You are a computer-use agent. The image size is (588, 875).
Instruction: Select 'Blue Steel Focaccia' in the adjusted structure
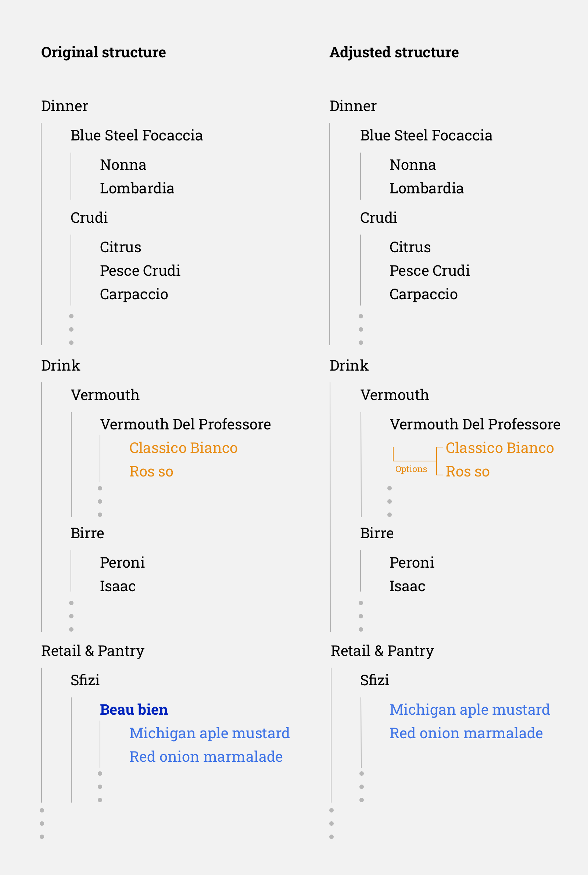click(x=426, y=135)
